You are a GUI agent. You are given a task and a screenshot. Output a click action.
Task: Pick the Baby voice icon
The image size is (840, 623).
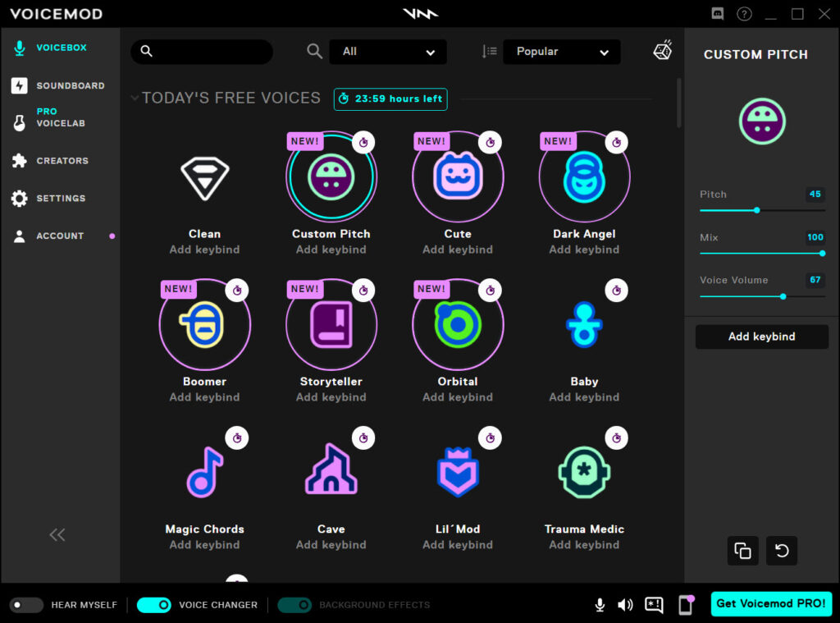pyautogui.click(x=584, y=325)
